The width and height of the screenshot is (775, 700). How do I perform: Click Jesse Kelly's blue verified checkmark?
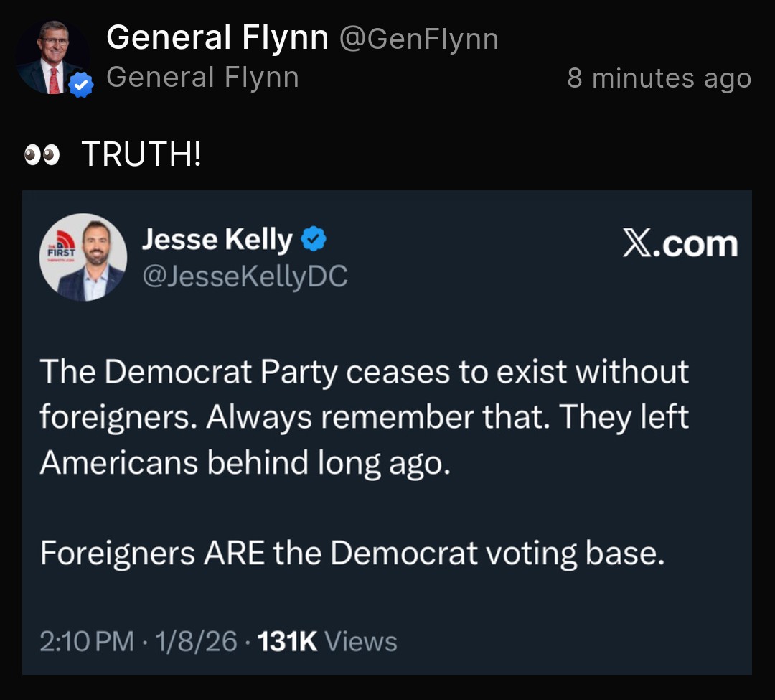314,240
